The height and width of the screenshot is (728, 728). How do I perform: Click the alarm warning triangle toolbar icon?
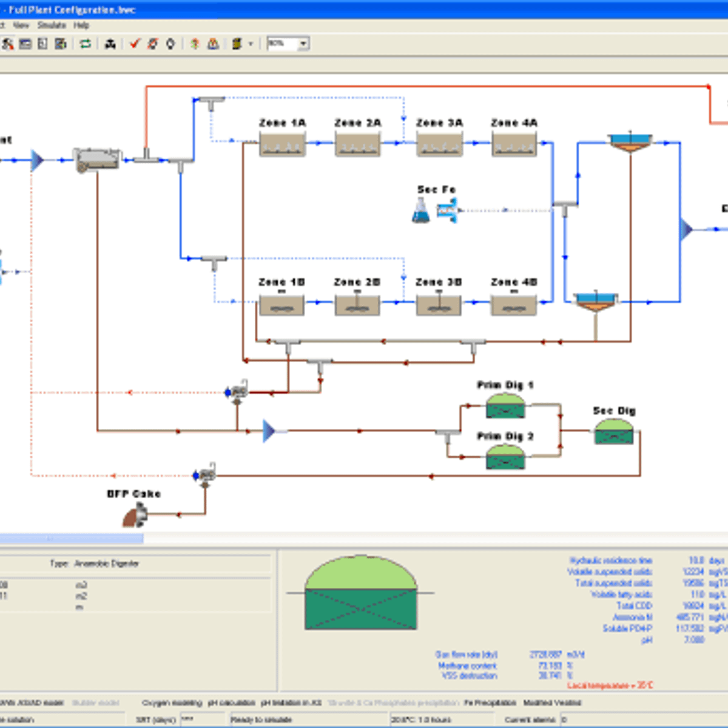tap(213, 44)
